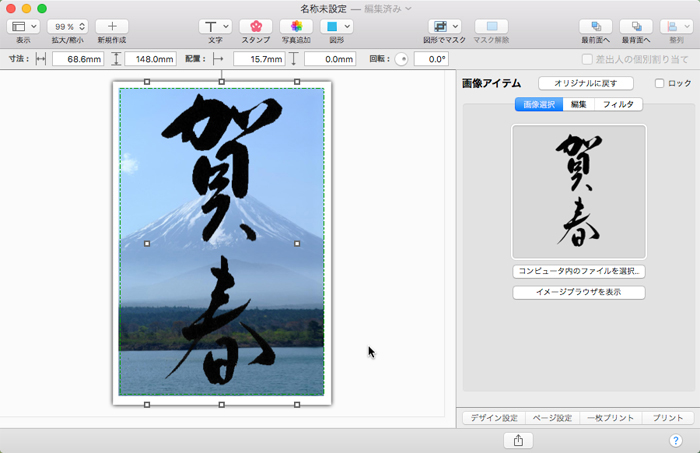Open the 表示 view dropdown
Viewport: 700px width, 453px height.
pos(23,26)
